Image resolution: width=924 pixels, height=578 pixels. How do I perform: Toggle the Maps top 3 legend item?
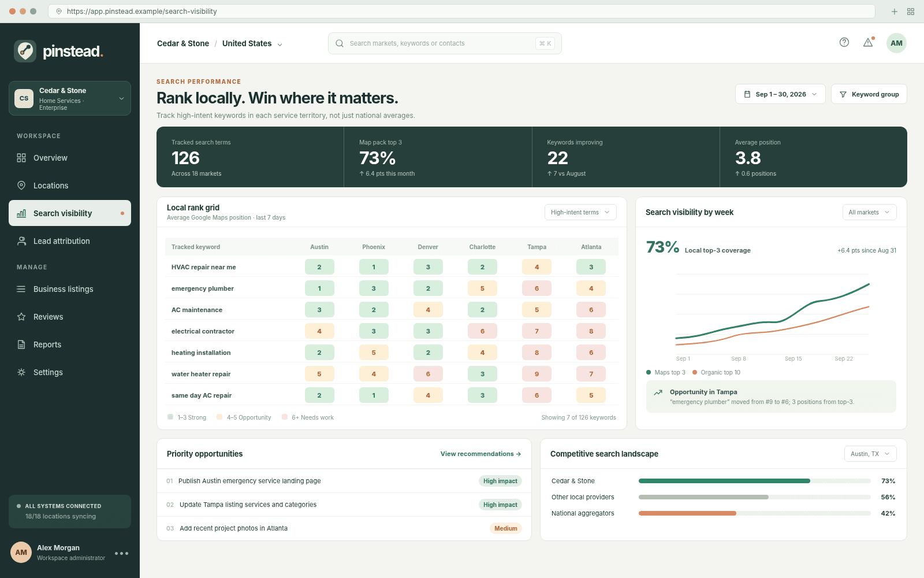tap(666, 372)
